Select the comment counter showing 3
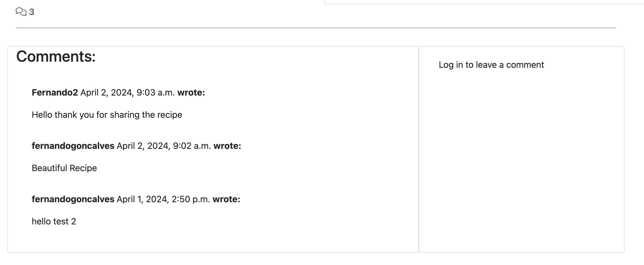 [x=32, y=12]
